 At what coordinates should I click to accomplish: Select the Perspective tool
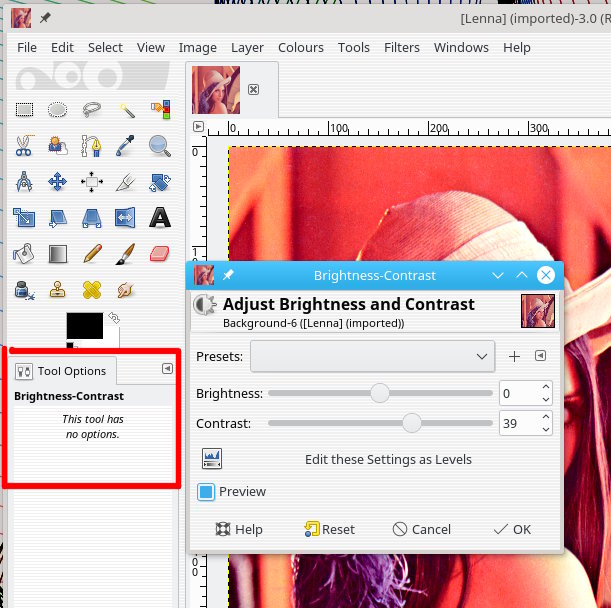92,217
